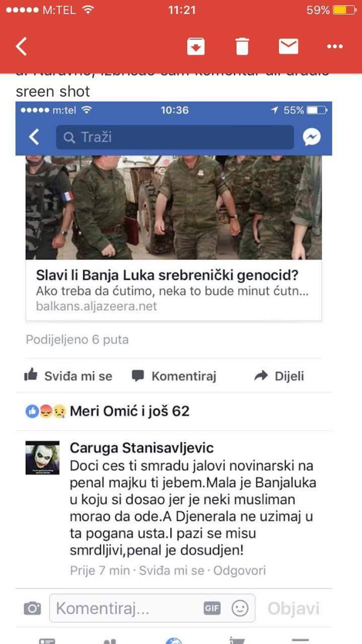
Task: Delete the email using the trash icon
Action: (242, 46)
